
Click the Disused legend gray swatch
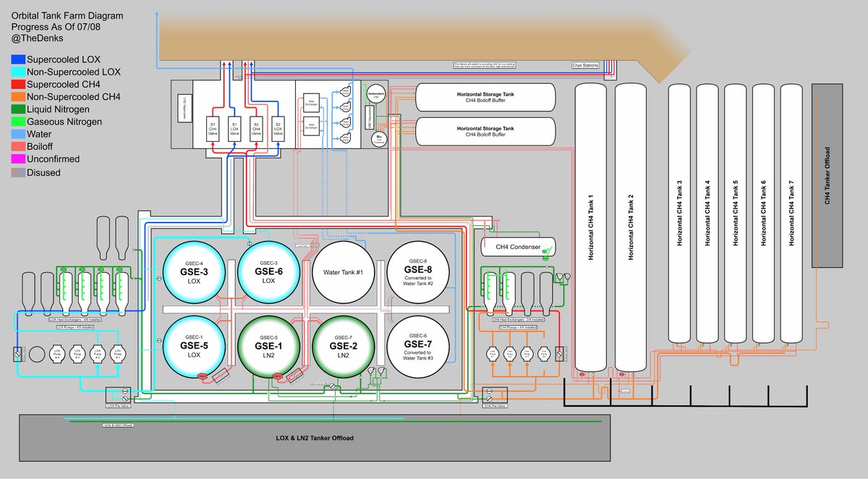17,171
